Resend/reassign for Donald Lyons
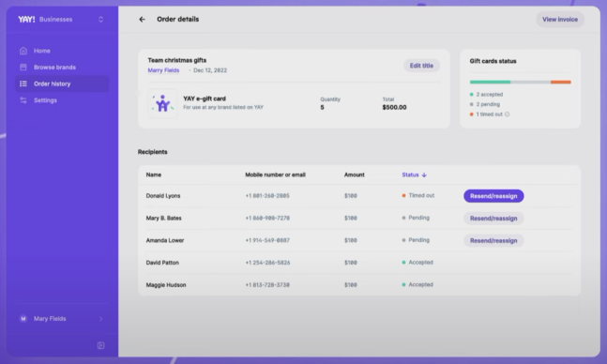This screenshot has height=364, width=607. coord(493,196)
